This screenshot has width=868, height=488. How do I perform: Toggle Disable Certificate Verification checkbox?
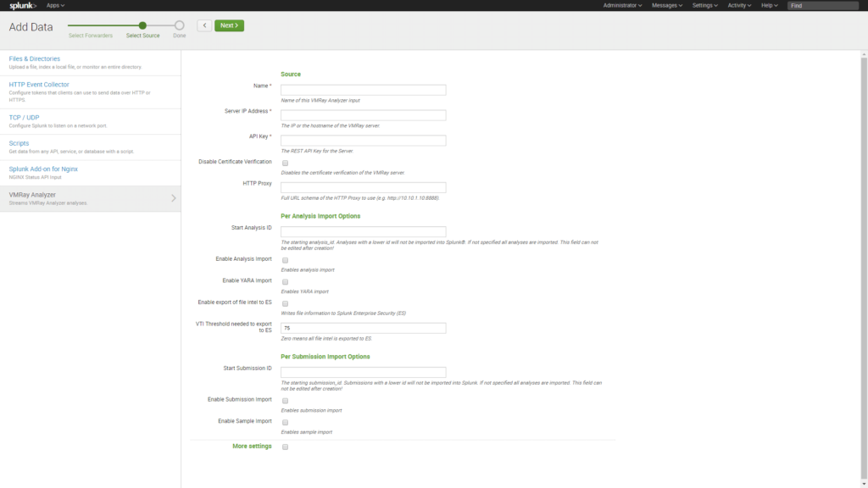click(285, 164)
